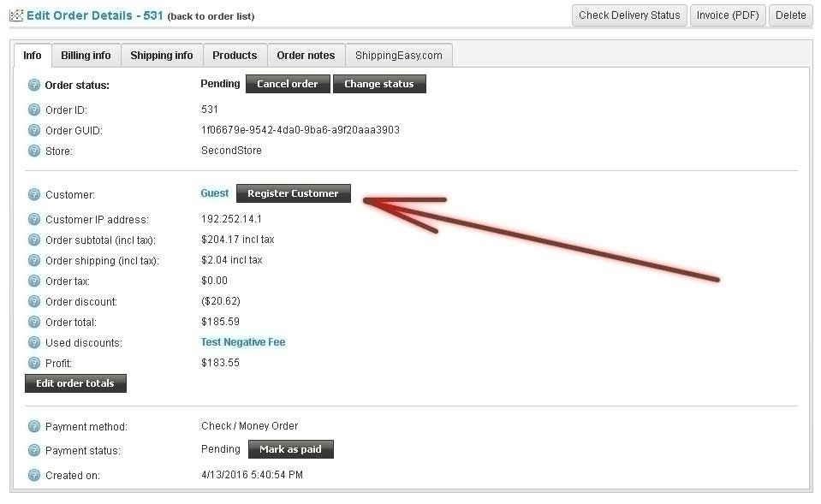821x504 pixels.
Task: Click the created date 4/13/2016 5:40:54 PM
Action: point(252,475)
